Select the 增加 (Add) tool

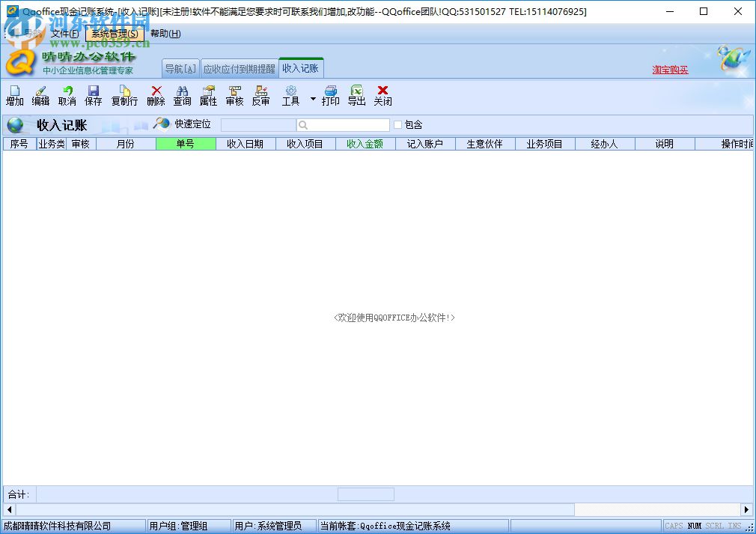click(14, 95)
